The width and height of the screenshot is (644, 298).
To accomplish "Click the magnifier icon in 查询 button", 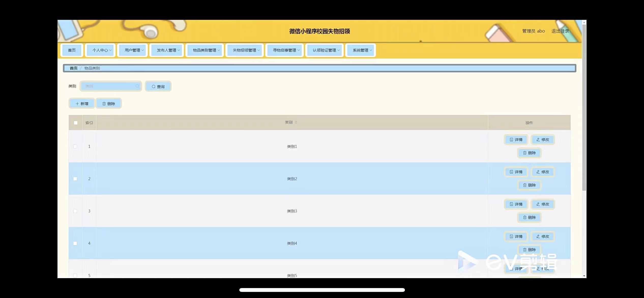I will pyautogui.click(x=153, y=87).
